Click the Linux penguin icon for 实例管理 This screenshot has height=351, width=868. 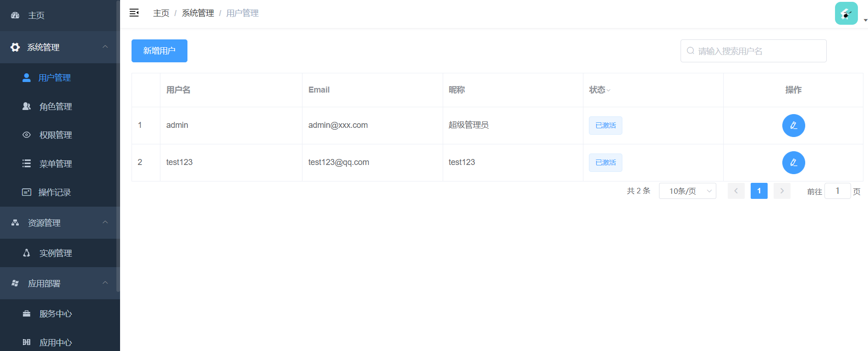[27, 253]
